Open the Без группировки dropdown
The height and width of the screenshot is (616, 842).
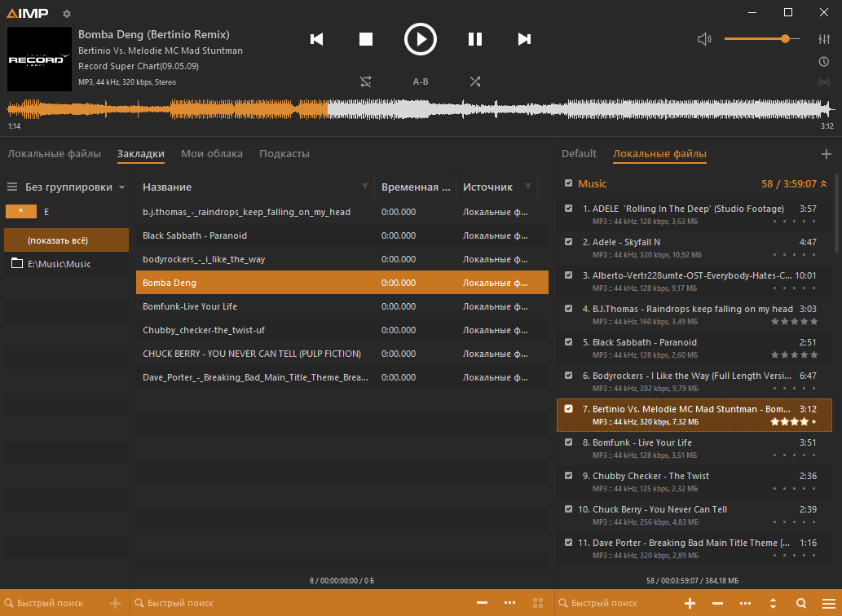point(75,187)
